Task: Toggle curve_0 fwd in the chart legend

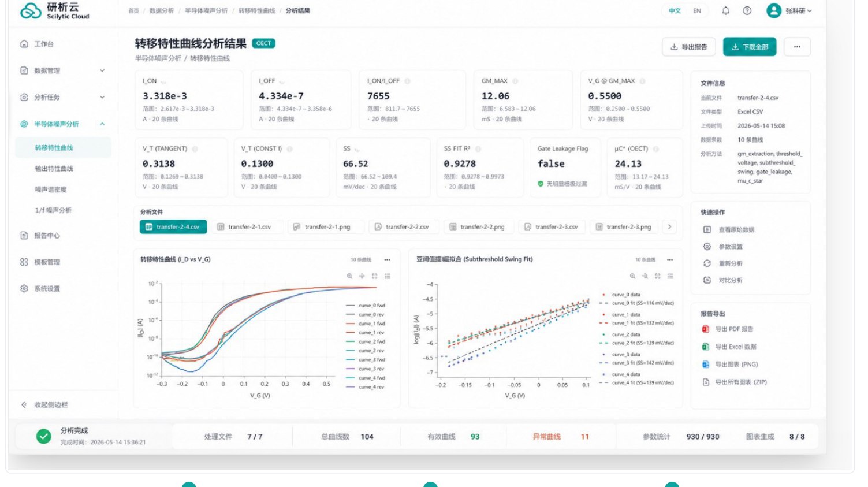Action: tap(366, 306)
